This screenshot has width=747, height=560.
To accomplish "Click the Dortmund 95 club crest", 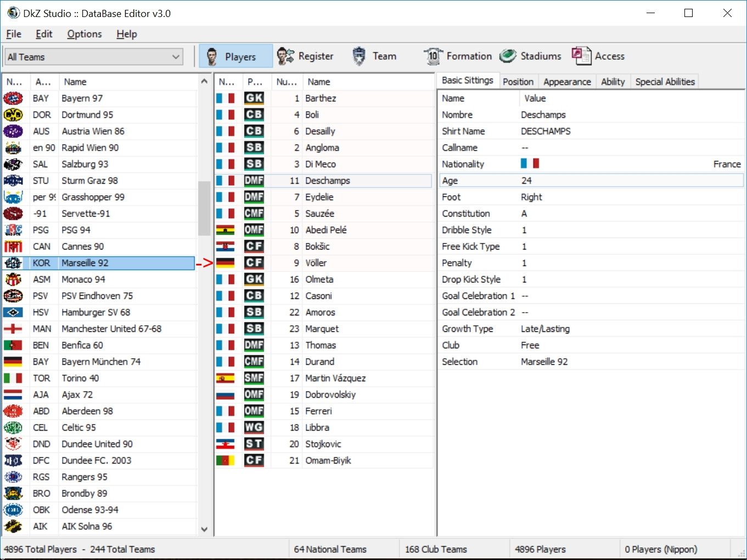I will 13,115.
